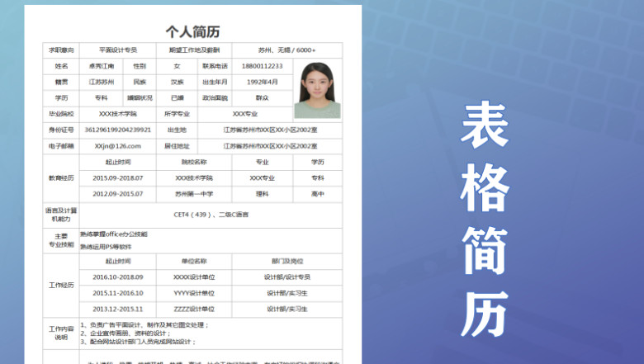Click the "政治面貌" label
Image resolution: width=644 pixels, height=364 pixels.
(x=215, y=98)
